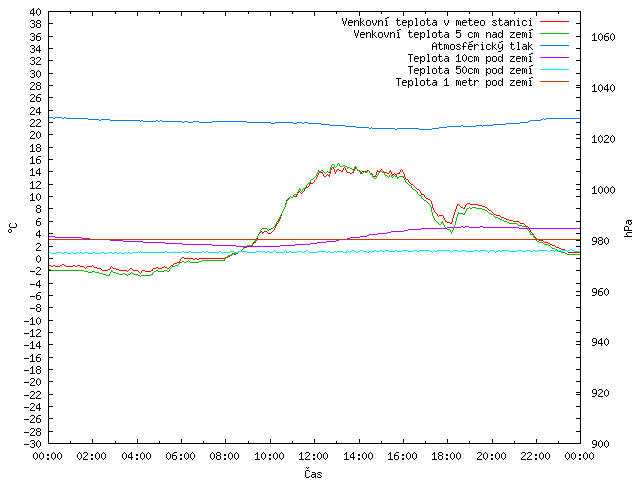Screen dimensions: 640x480
Task: Click the right axis unit label 'hPa'
Action: click(628, 228)
